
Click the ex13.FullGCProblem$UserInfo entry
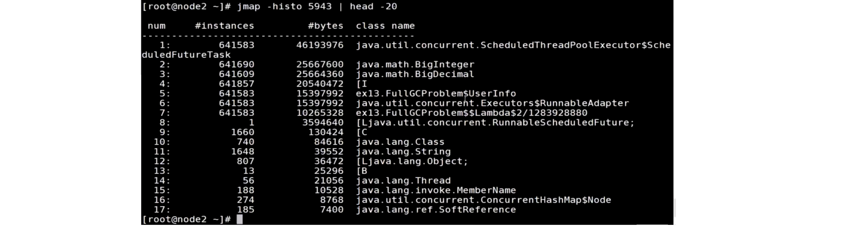point(436,93)
